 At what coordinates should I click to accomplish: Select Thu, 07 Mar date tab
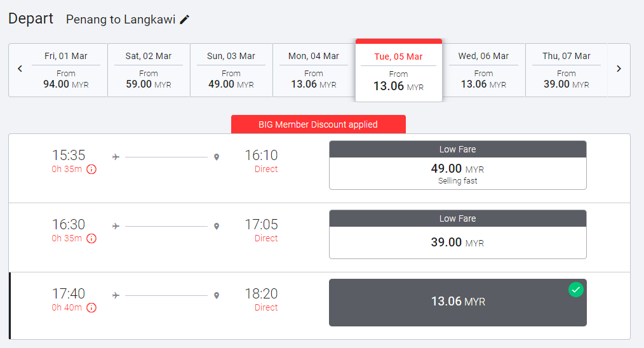click(566, 70)
